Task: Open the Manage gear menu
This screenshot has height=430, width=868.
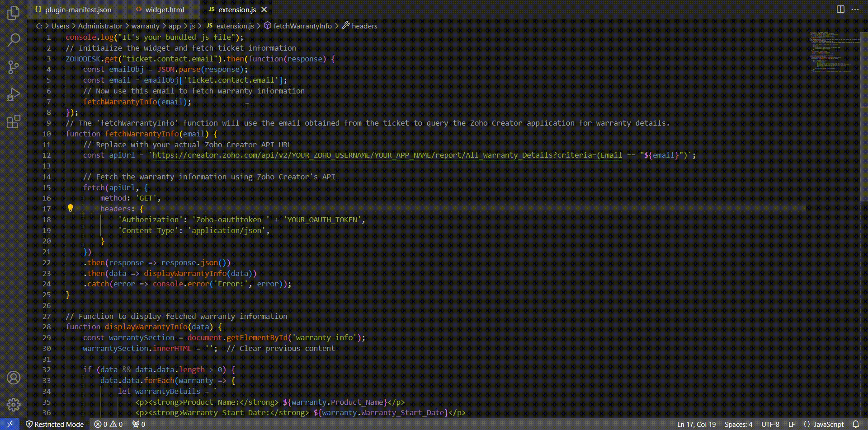Action: point(14,404)
